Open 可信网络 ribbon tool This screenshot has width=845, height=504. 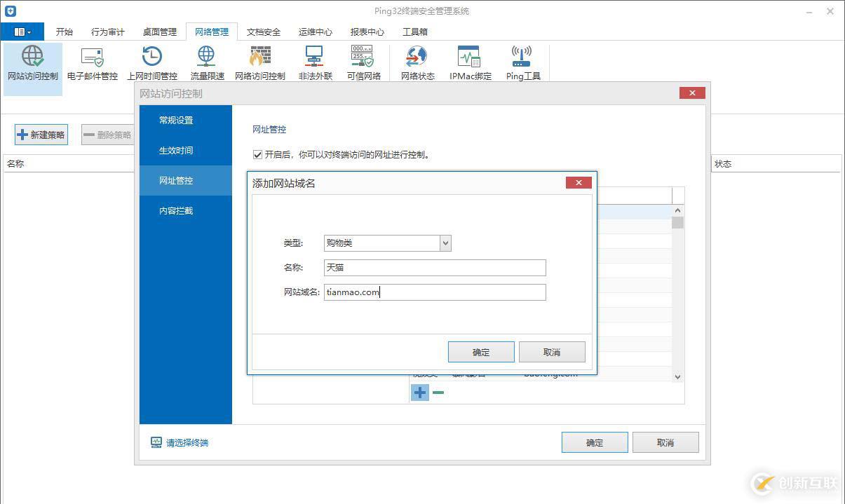click(x=363, y=64)
